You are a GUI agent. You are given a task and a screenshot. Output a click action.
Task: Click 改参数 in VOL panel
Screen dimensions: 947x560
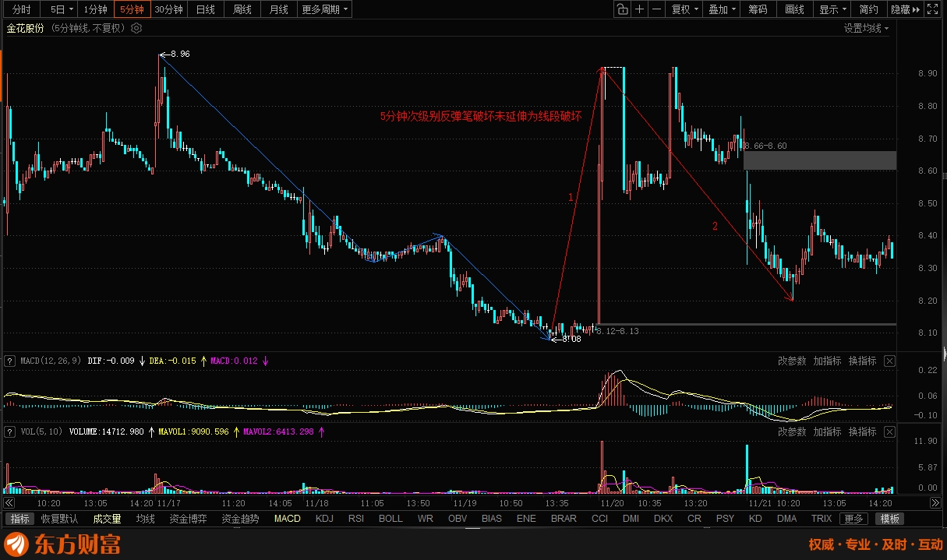coord(792,431)
